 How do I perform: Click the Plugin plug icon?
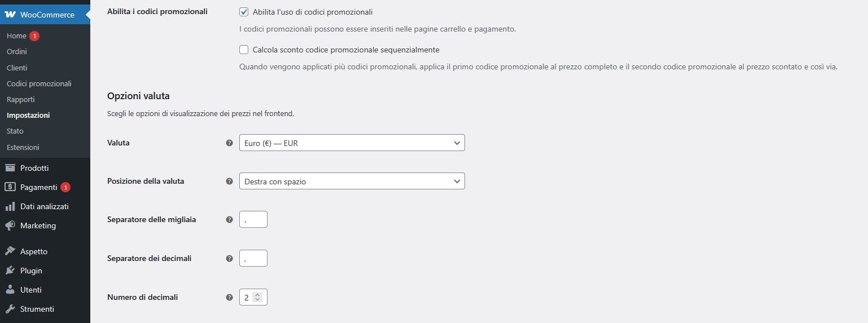[10, 271]
